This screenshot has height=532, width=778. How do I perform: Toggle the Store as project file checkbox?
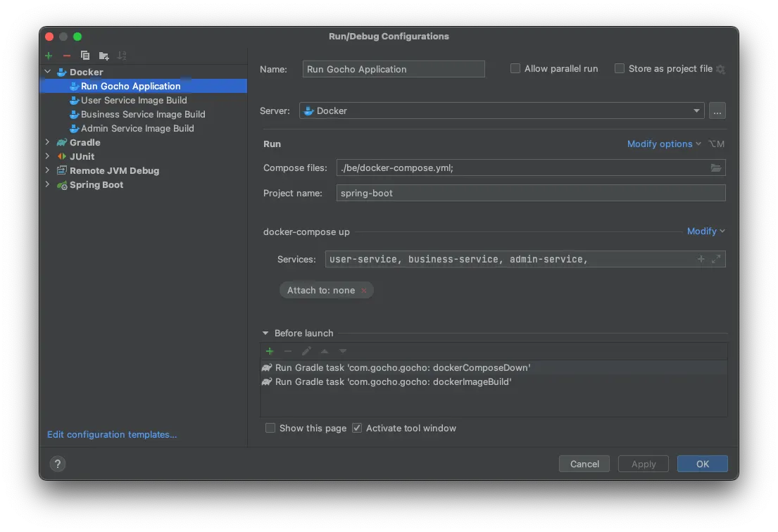(620, 68)
